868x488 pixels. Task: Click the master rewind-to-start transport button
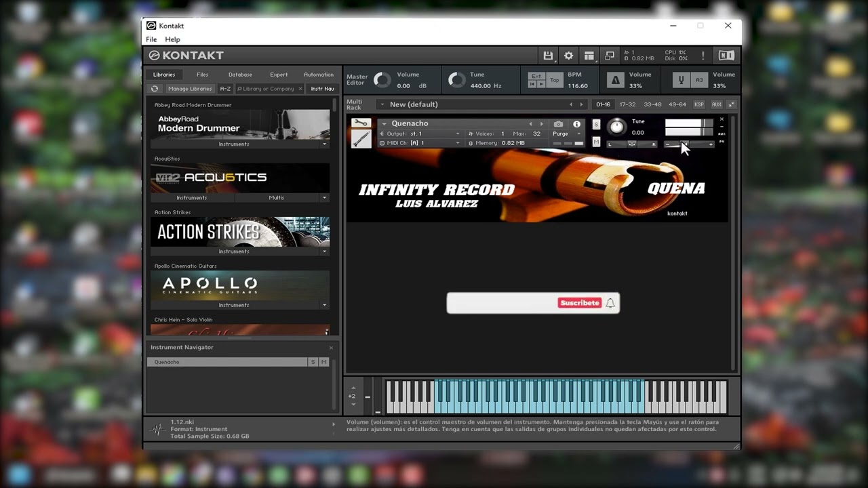click(x=532, y=84)
